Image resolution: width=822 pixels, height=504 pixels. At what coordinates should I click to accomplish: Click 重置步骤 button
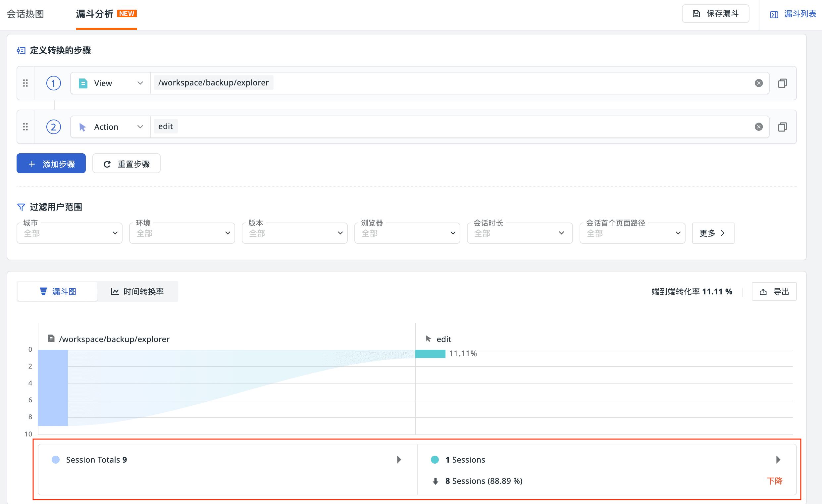126,164
